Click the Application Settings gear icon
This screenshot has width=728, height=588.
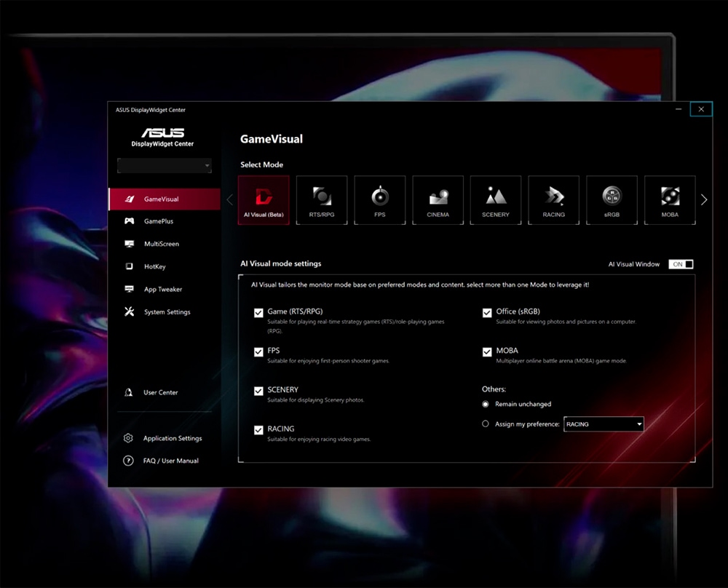point(128,438)
